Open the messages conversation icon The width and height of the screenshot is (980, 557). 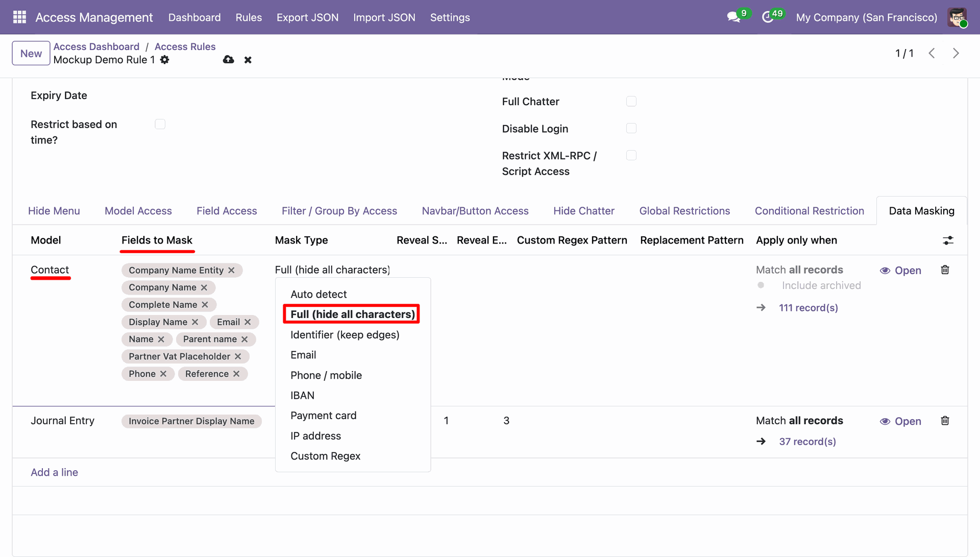tap(733, 17)
